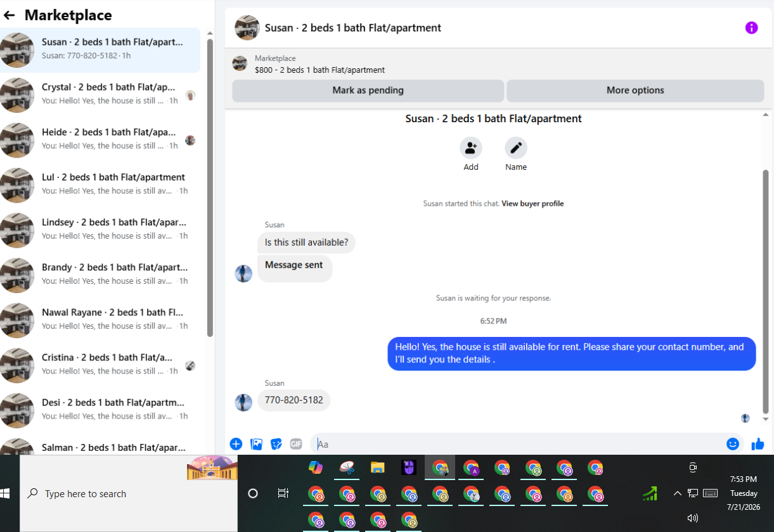The image size is (774, 532).
Task: Open the Windows Start menu
Action: (x=5, y=493)
